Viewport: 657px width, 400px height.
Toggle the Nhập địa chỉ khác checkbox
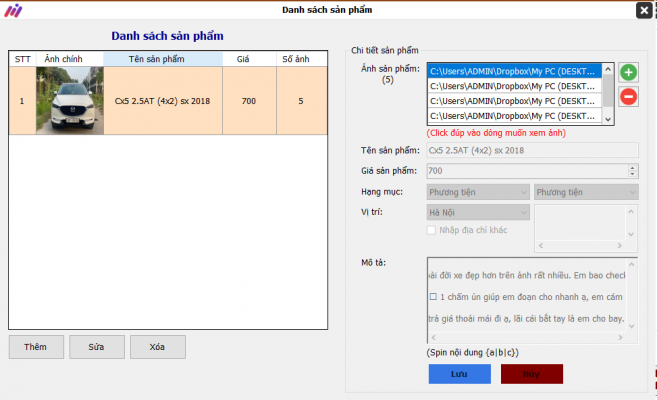tap(432, 230)
